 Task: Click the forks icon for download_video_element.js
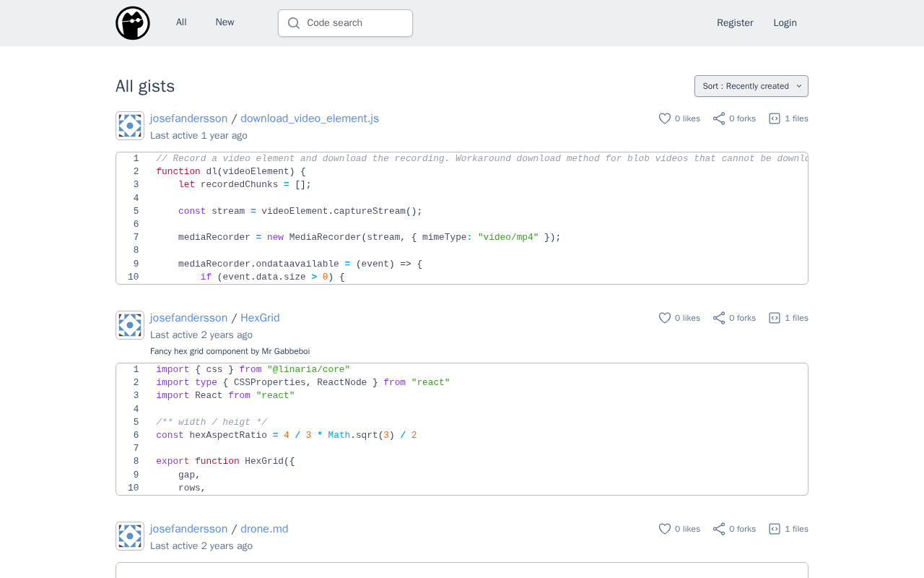[719, 118]
